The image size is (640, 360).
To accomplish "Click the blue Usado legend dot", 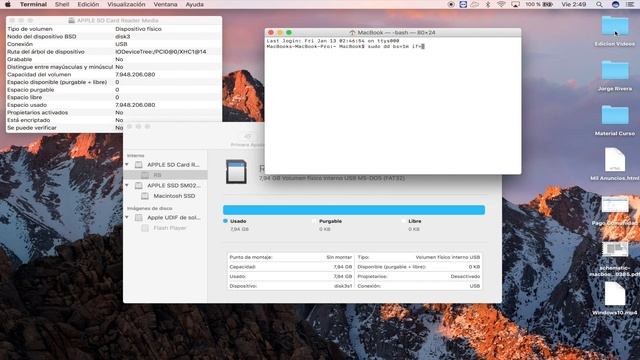I will click(225, 221).
